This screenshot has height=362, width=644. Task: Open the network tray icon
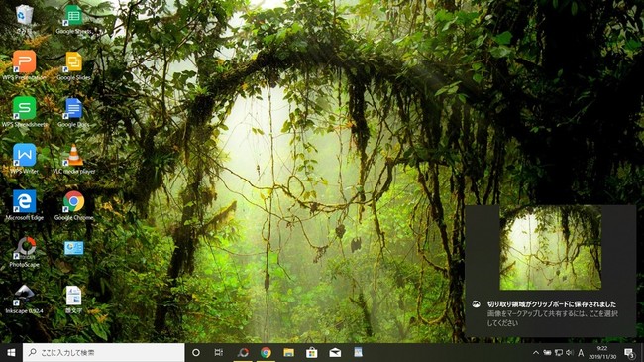click(559, 352)
